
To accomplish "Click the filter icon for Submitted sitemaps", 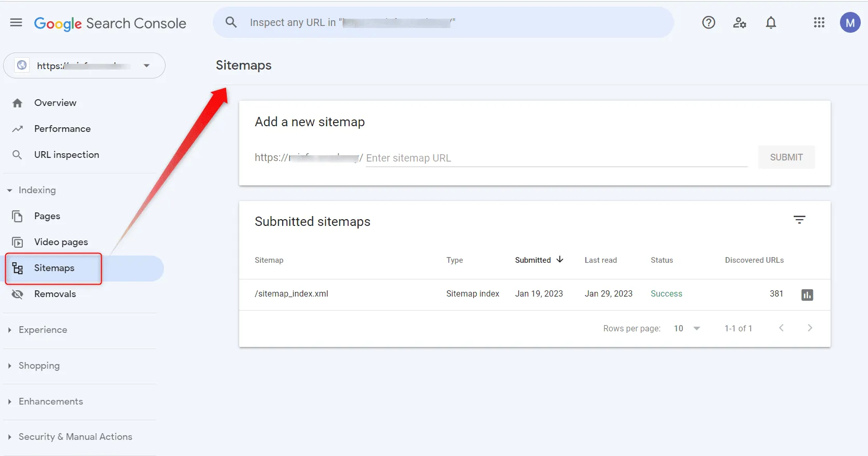I will (x=800, y=220).
